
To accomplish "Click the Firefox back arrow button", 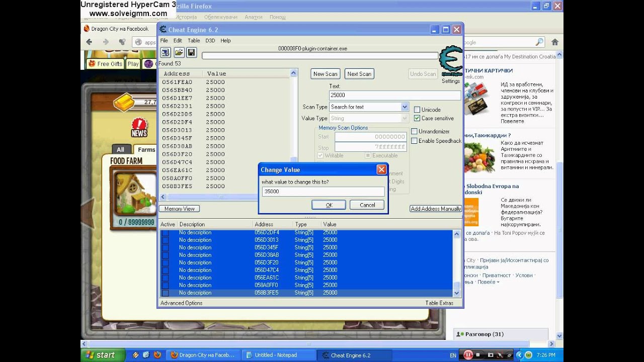I will [x=90, y=42].
